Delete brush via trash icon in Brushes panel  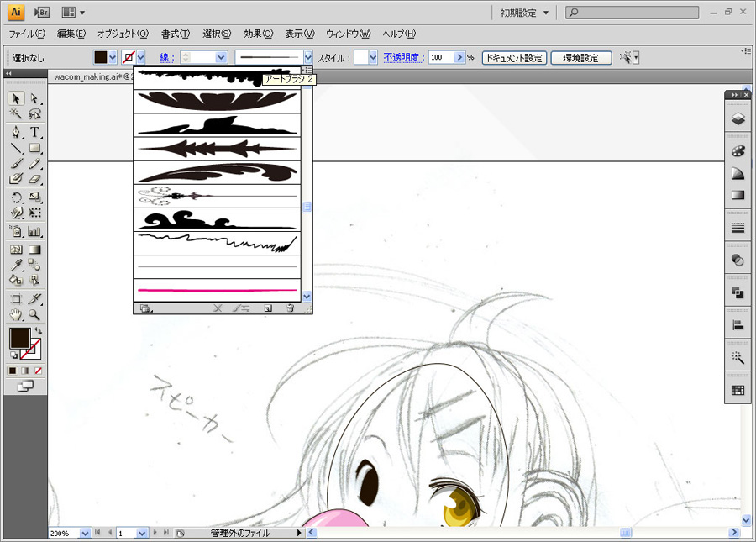click(x=290, y=308)
